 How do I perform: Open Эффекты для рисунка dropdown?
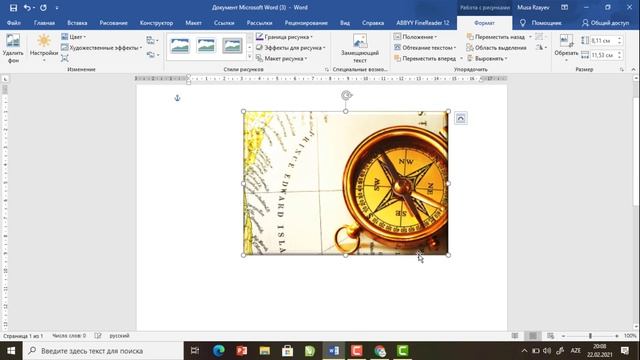[291, 48]
